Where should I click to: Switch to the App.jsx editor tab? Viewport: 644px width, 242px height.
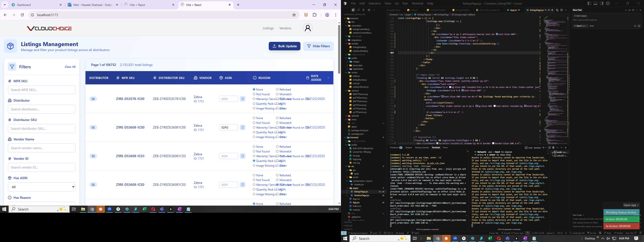coord(513,10)
